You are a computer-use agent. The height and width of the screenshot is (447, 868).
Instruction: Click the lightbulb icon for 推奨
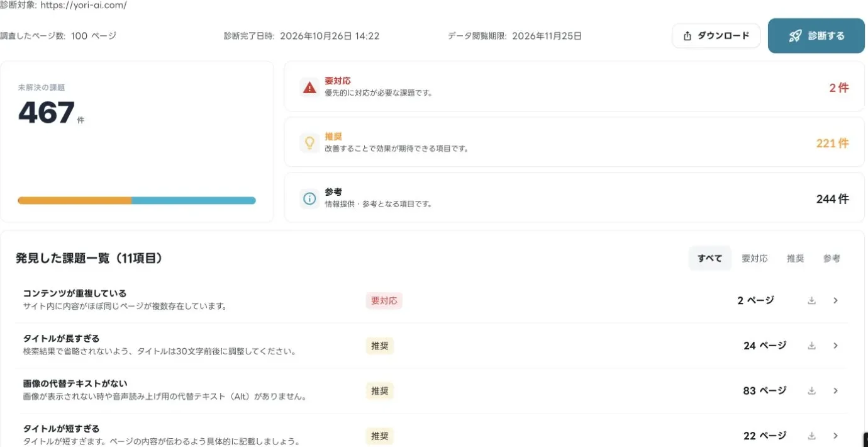point(309,144)
